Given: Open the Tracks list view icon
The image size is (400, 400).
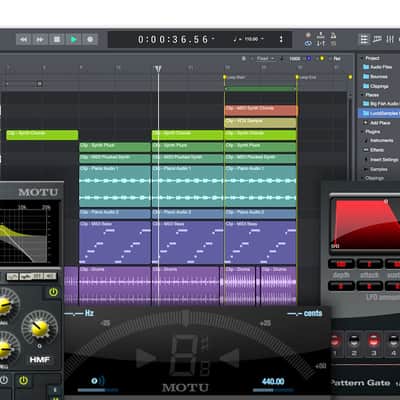Looking at the screenshot, I should pos(364,39).
